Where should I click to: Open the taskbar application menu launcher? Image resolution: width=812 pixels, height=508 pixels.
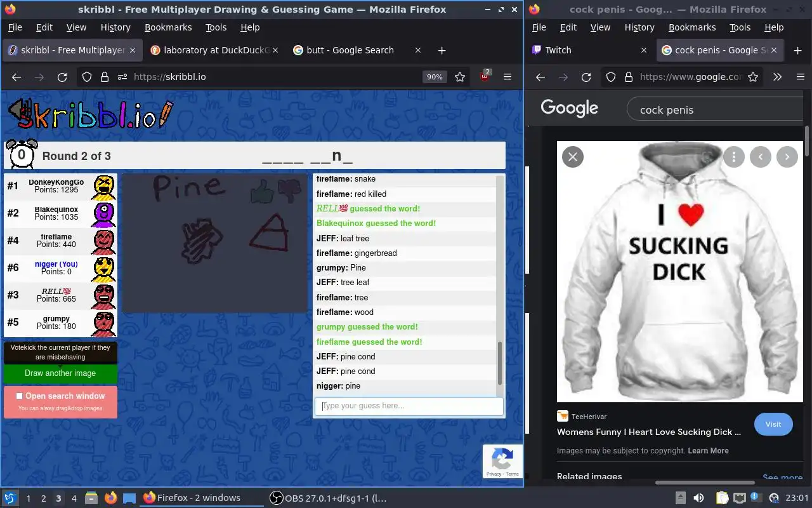10,498
